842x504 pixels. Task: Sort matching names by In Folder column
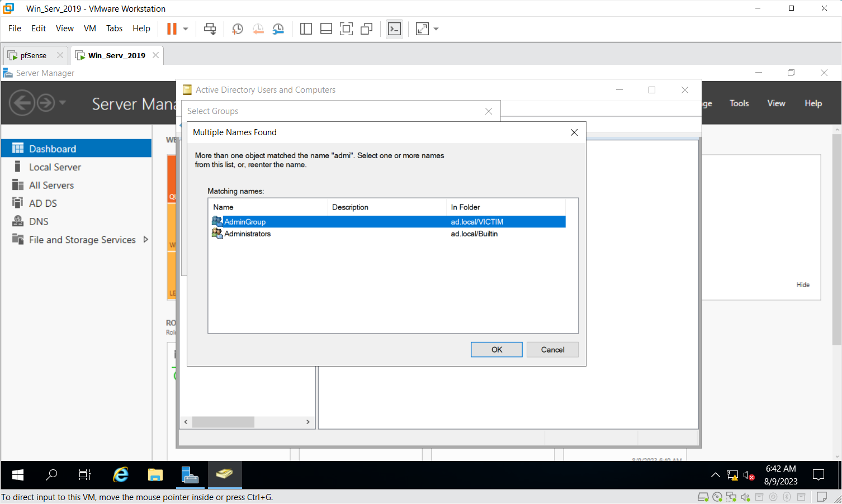point(506,207)
